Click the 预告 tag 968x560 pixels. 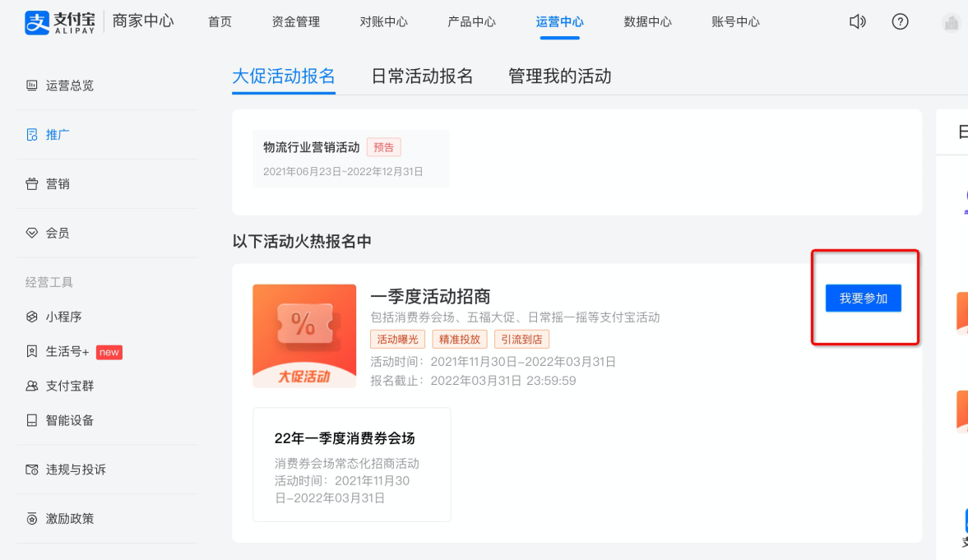[x=383, y=147]
